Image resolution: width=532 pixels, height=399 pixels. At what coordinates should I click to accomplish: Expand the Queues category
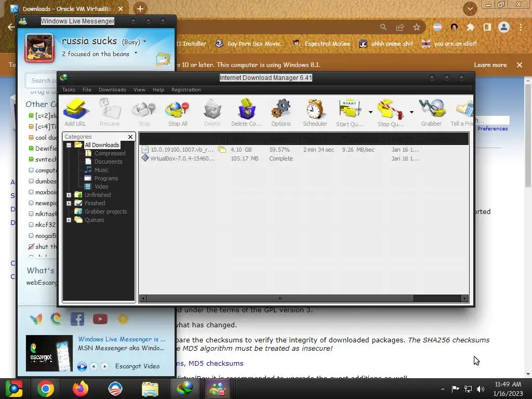pyautogui.click(x=69, y=220)
